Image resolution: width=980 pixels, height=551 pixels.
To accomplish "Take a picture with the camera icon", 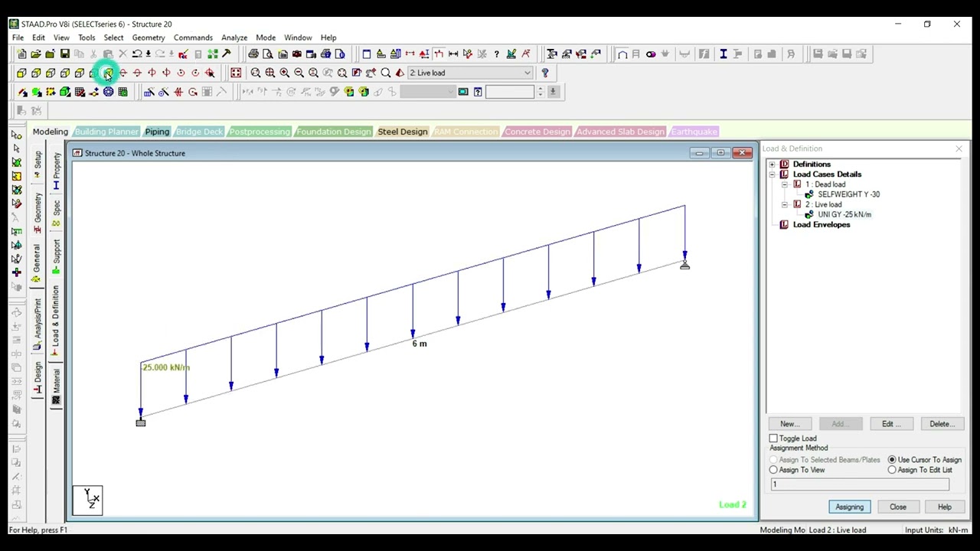I will pyautogui.click(x=297, y=54).
